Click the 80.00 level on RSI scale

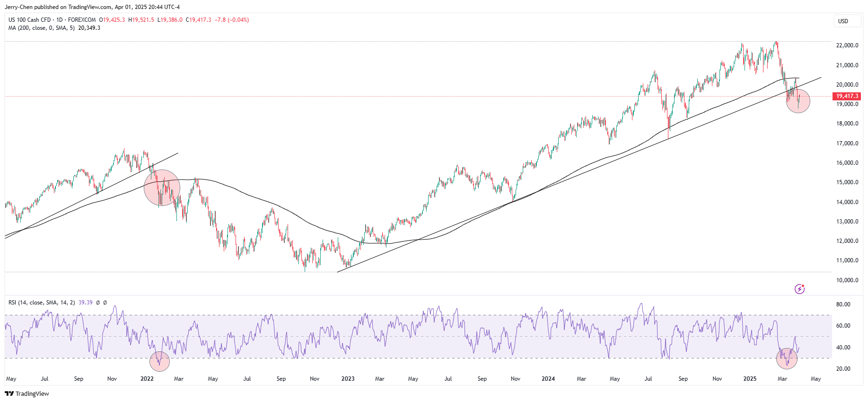coord(843,304)
